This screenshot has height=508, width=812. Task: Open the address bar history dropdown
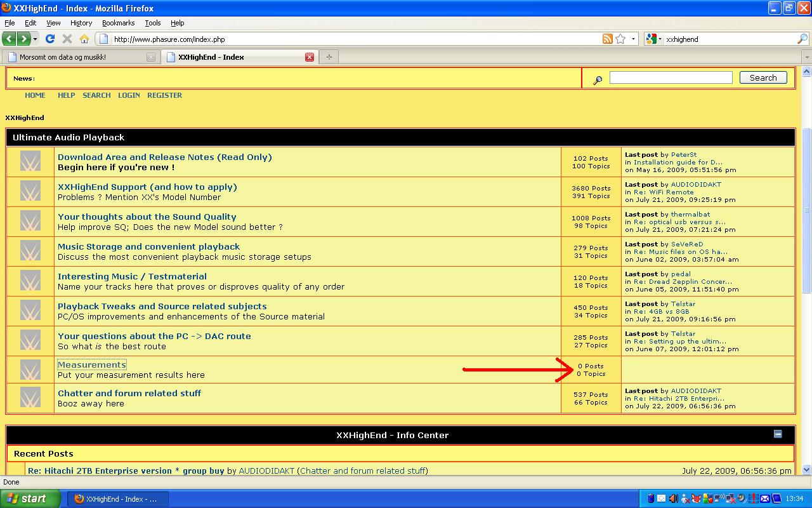coord(633,39)
